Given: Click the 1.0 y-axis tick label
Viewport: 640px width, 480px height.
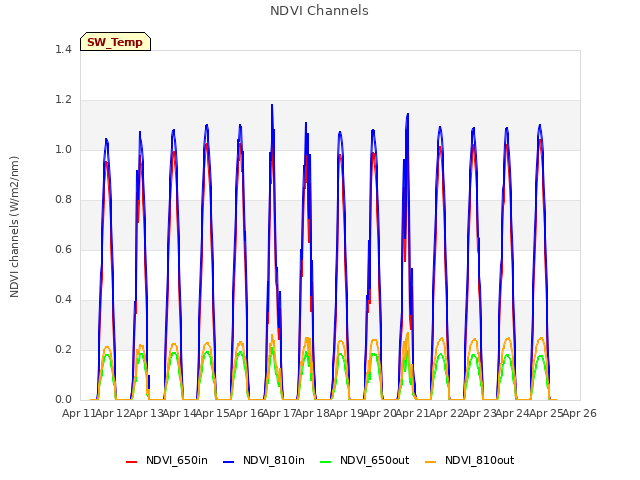Looking at the screenshot, I should click(x=63, y=150).
